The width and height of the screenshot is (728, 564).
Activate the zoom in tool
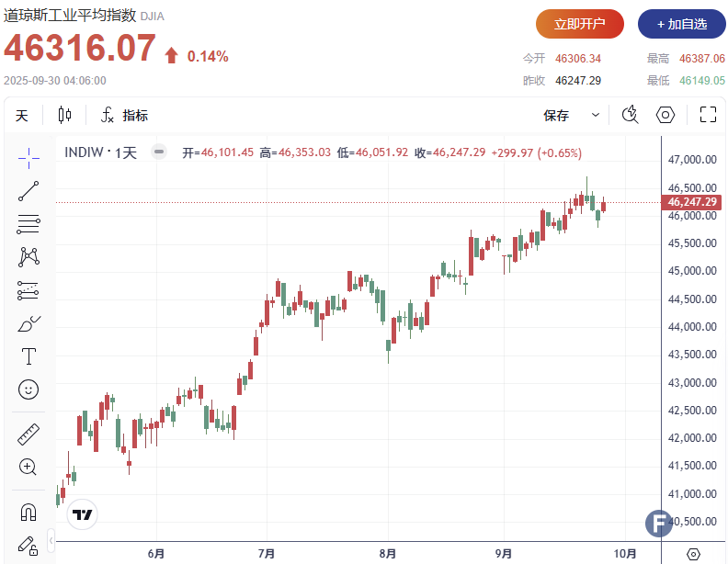pos(28,467)
